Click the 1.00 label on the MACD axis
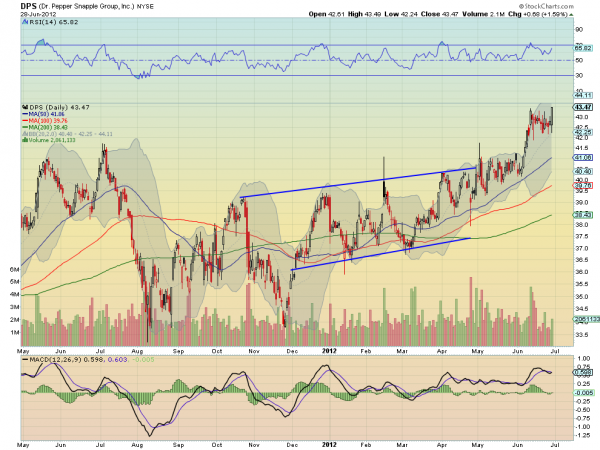Viewport: 600px width, 450px height. [x=583, y=359]
